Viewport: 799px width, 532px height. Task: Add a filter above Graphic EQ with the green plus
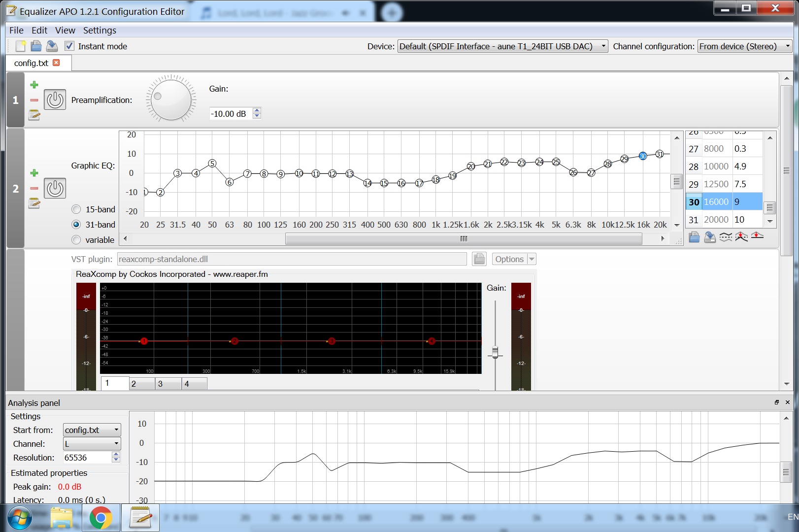coord(34,173)
